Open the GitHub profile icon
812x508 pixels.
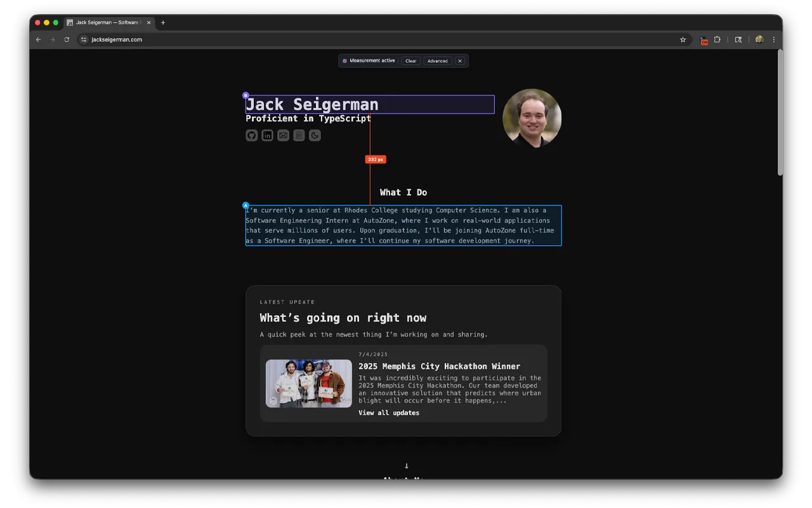[252, 135]
